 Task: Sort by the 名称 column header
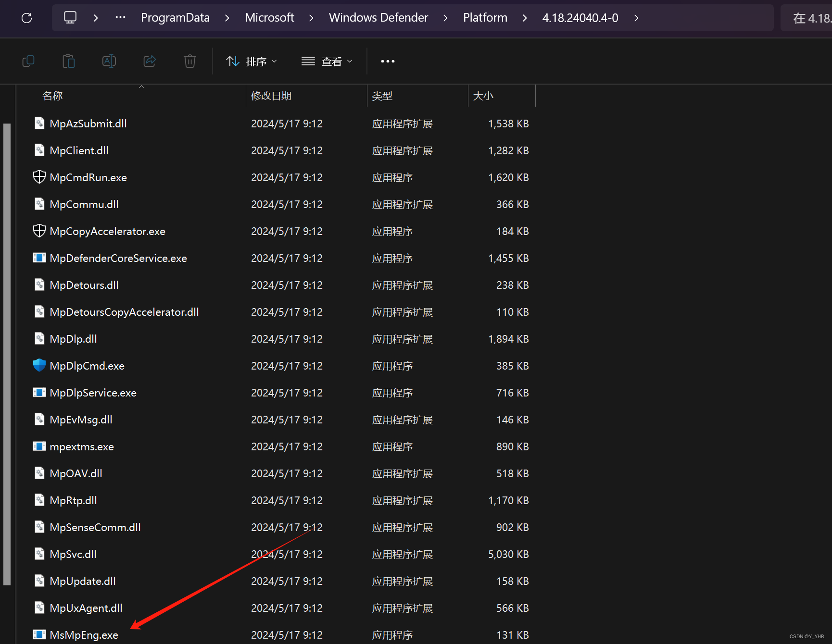coord(52,96)
